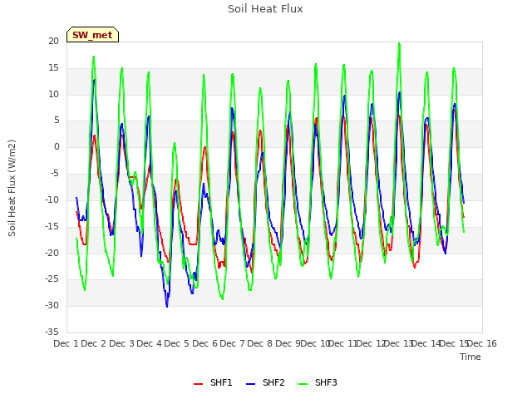Select the Dec 16 x-axis tick label

tap(482, 343)
